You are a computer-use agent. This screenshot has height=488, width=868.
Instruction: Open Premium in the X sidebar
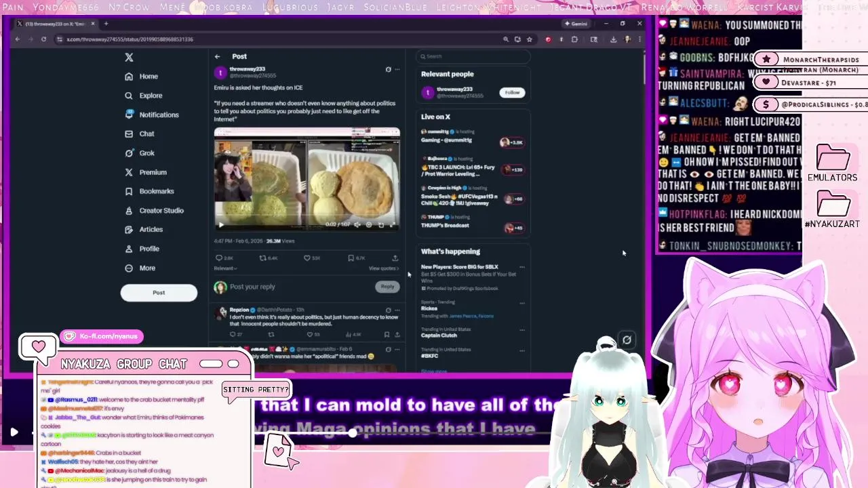[x=145, y=172]
